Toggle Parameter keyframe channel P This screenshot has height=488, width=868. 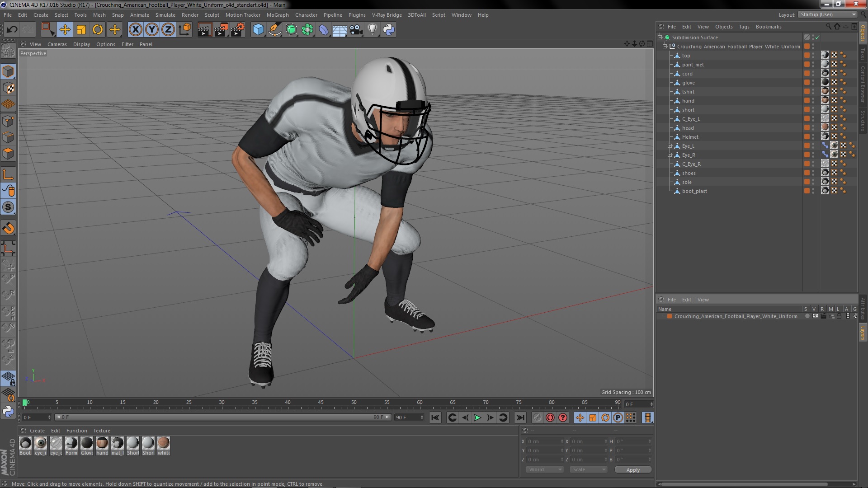[618, 418]
